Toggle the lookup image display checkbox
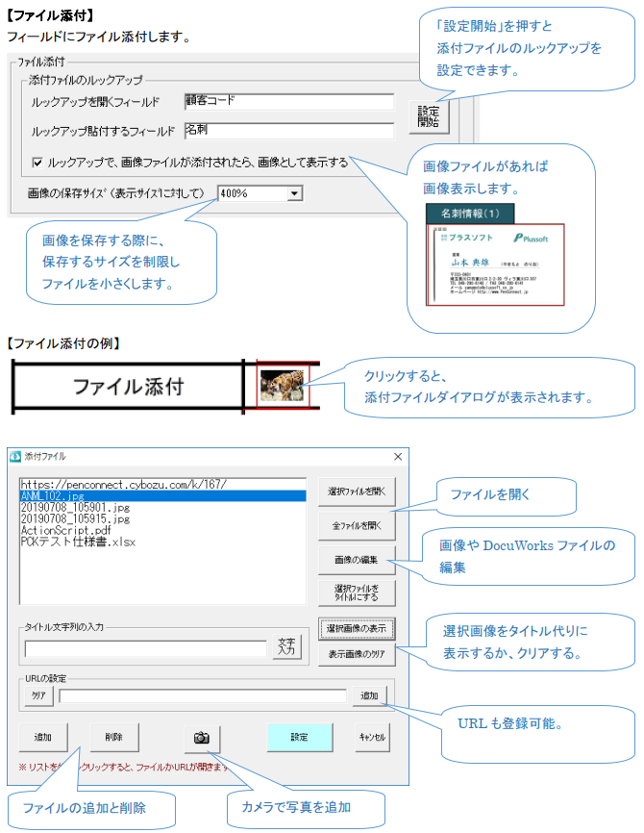The width and height of the screenshot is (644, 833). 37,164
